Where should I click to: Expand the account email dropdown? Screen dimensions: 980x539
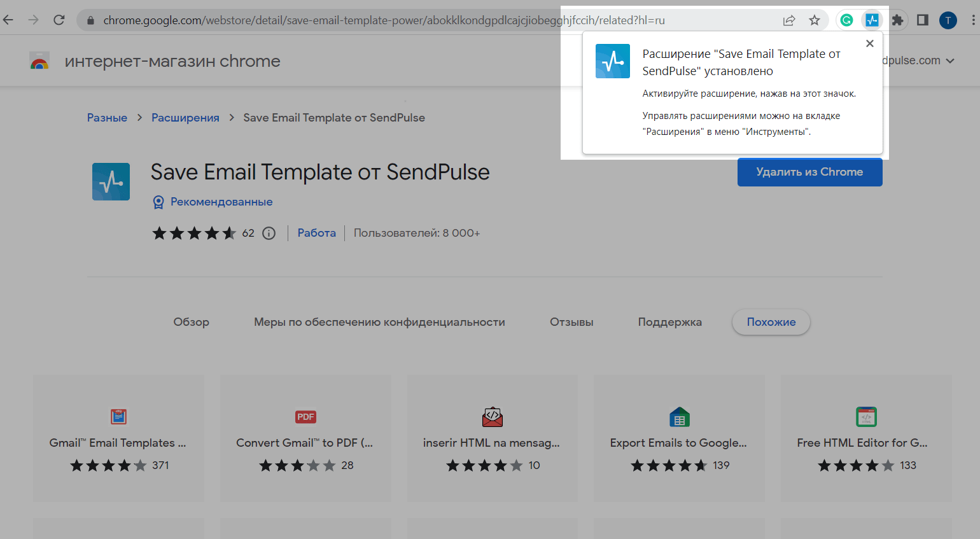point(950,61)
